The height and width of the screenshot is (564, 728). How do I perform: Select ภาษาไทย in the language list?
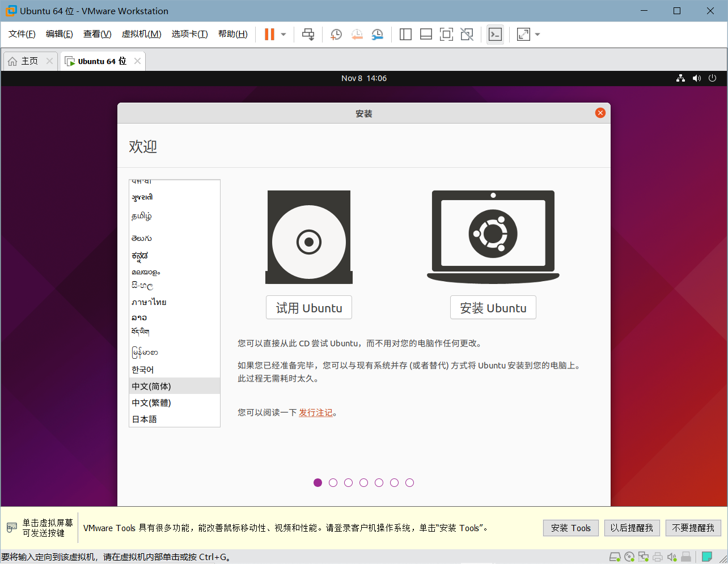point(175,302)
